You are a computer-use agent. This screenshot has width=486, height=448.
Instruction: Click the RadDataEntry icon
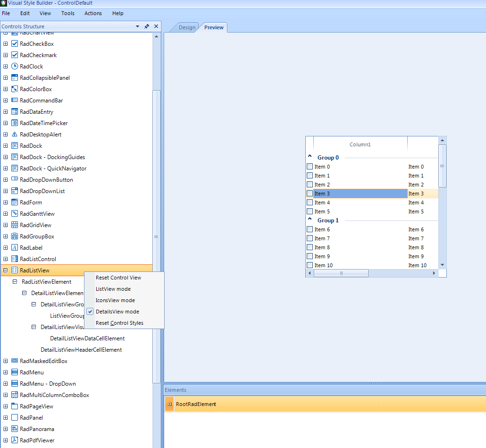point(15,111)
